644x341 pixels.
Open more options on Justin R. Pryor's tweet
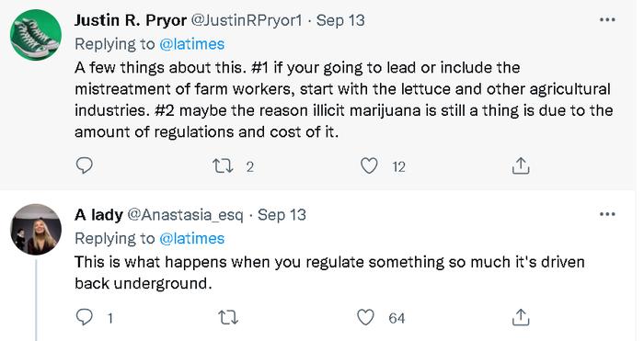[607, 19]
